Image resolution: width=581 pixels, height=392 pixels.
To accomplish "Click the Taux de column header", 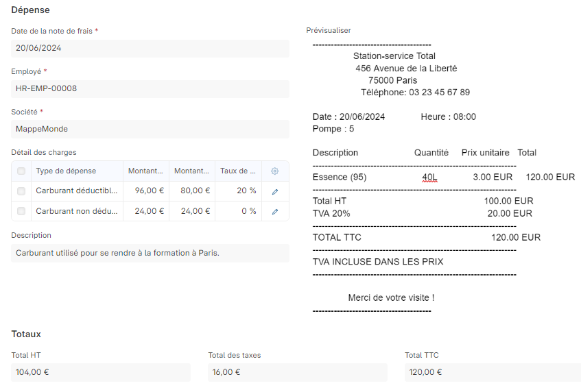I will tap(238, 171).
